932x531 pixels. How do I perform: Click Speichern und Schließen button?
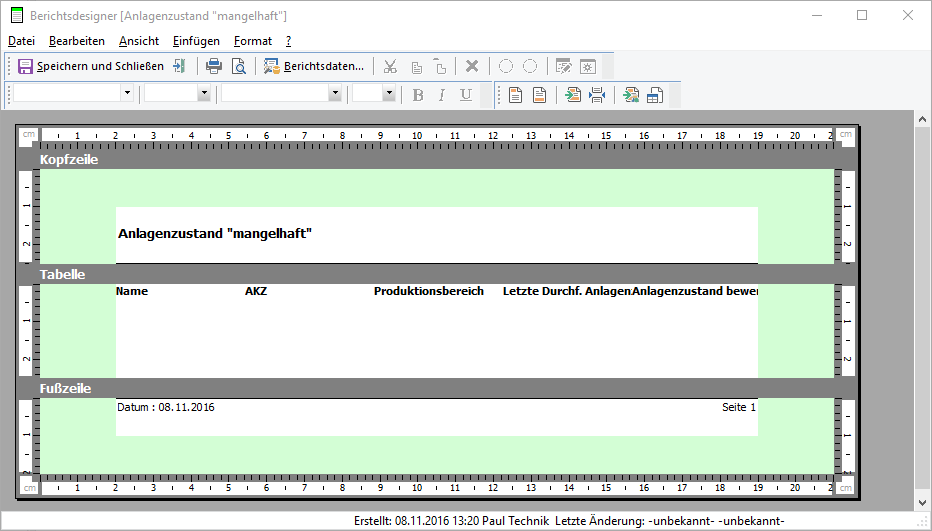(90, 66)
